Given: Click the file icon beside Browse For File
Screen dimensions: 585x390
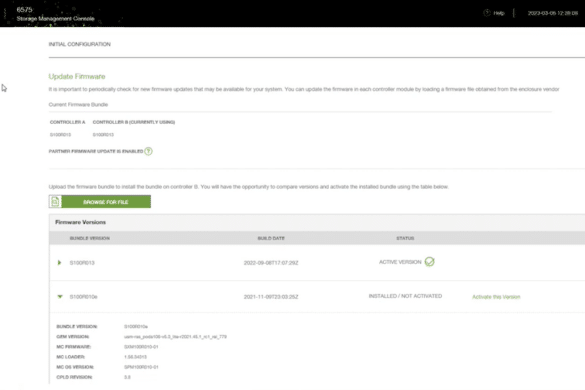Looking at the screenshot, I should [55, 202].
